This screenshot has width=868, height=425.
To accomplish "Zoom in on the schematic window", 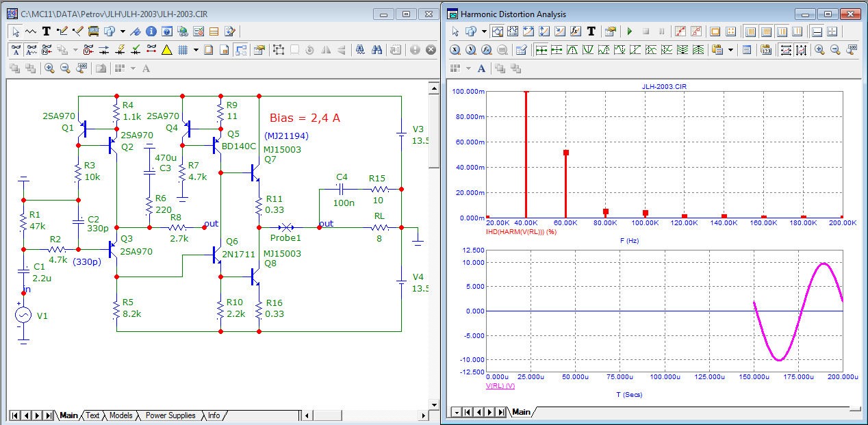I will (x=49, y=68).
